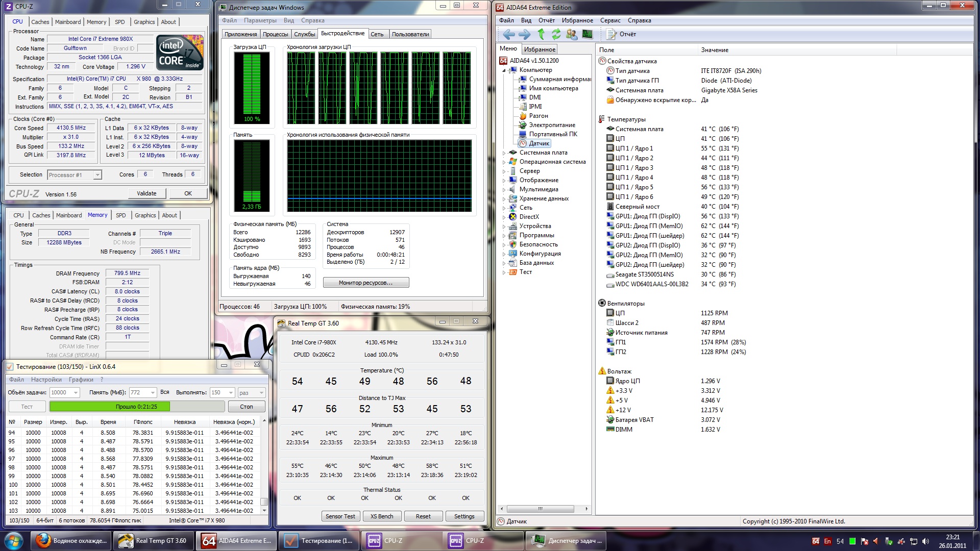The height and width of the screenshot is (551, 980).
Task: Click the En language indicator in tray
Action: [827, 541]
